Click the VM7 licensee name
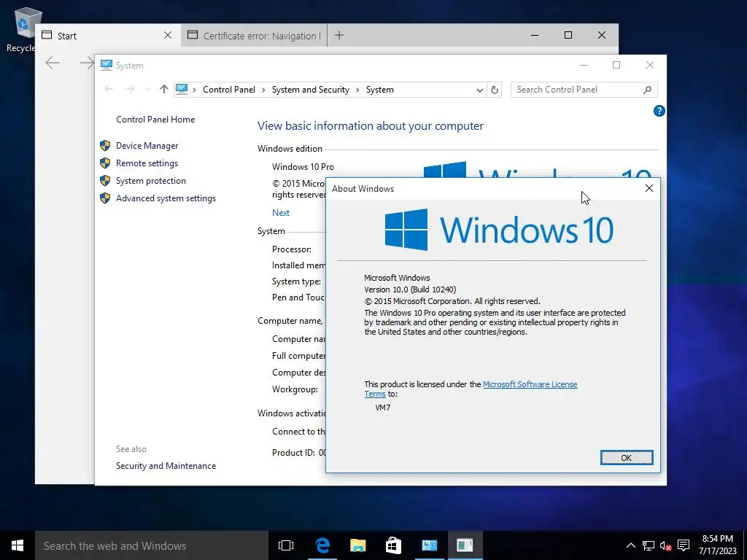 click(382, 408)
